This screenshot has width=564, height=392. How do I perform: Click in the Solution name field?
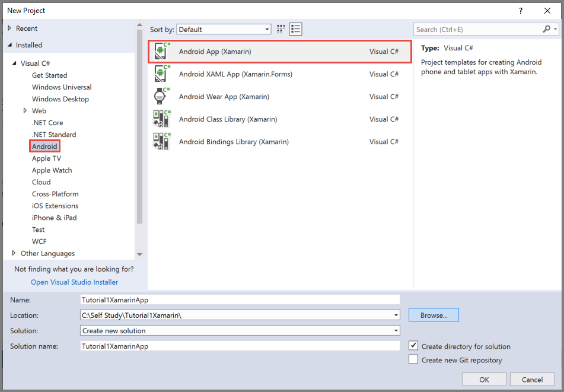tap(240, 346)
